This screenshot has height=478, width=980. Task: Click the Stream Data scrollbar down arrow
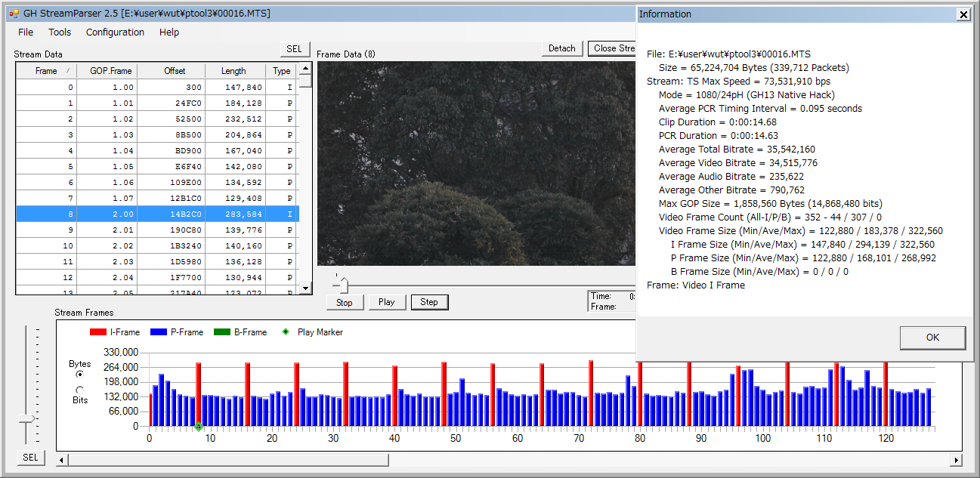[x=305, y=288]
